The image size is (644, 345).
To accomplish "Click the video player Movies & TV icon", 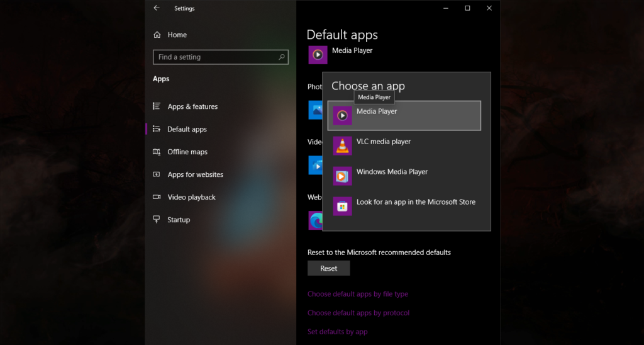I will 316,166.
